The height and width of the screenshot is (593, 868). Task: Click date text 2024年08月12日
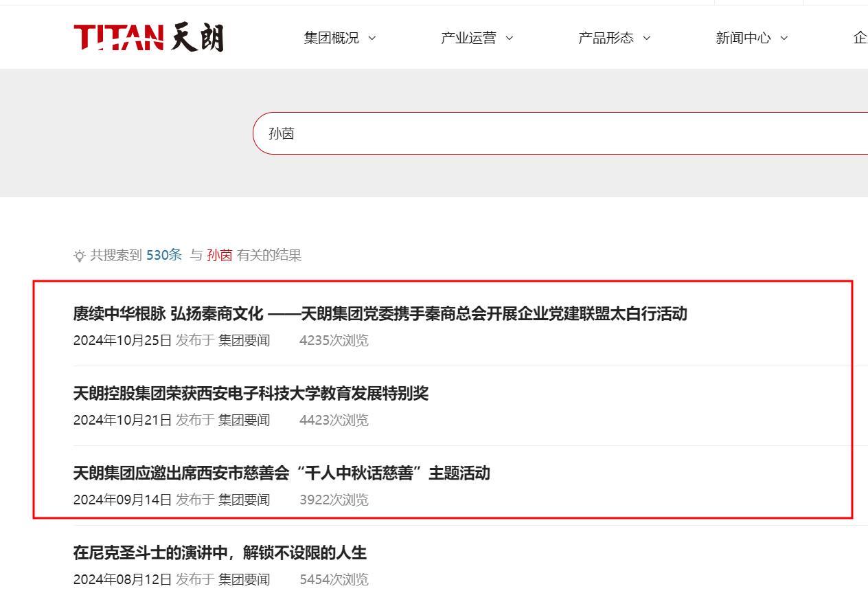click(x=122, y=579)
